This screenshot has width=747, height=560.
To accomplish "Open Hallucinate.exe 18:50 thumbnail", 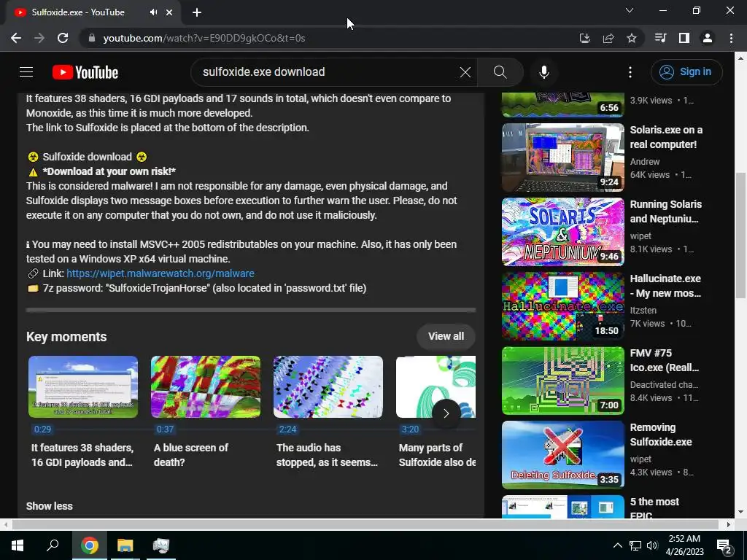I will [x=563, y=306].
